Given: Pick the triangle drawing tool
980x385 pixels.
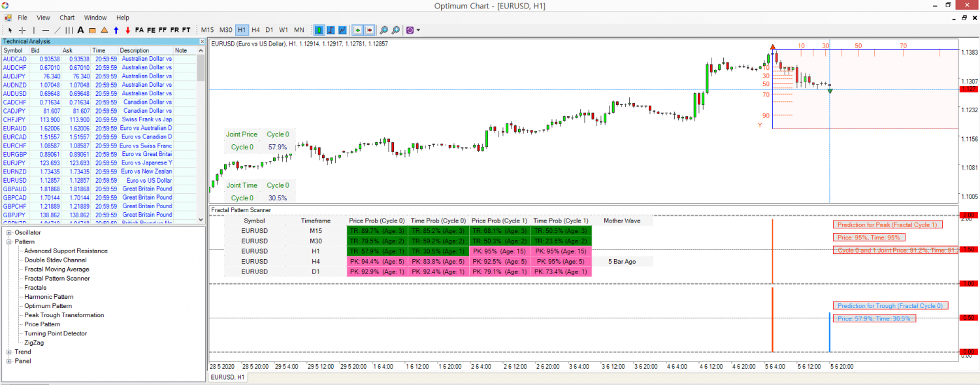Looking at the screenshot, I should pyautogui.click(x=103, y=30).
